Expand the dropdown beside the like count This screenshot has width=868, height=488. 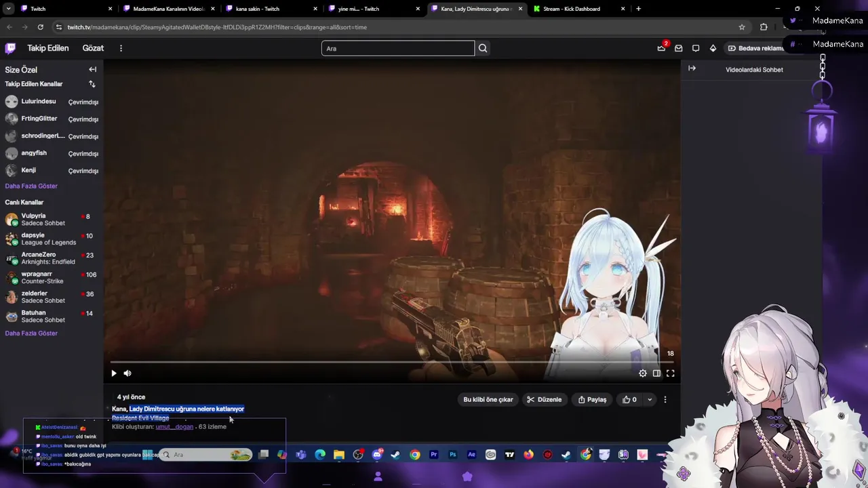click(x=650, y=400)
